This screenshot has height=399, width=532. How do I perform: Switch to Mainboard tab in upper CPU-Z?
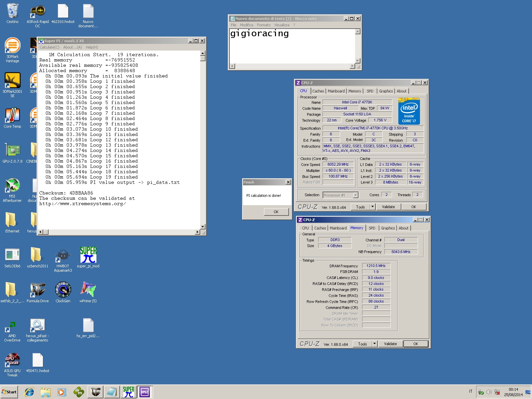pyautogui.click(x=336, y=91)
